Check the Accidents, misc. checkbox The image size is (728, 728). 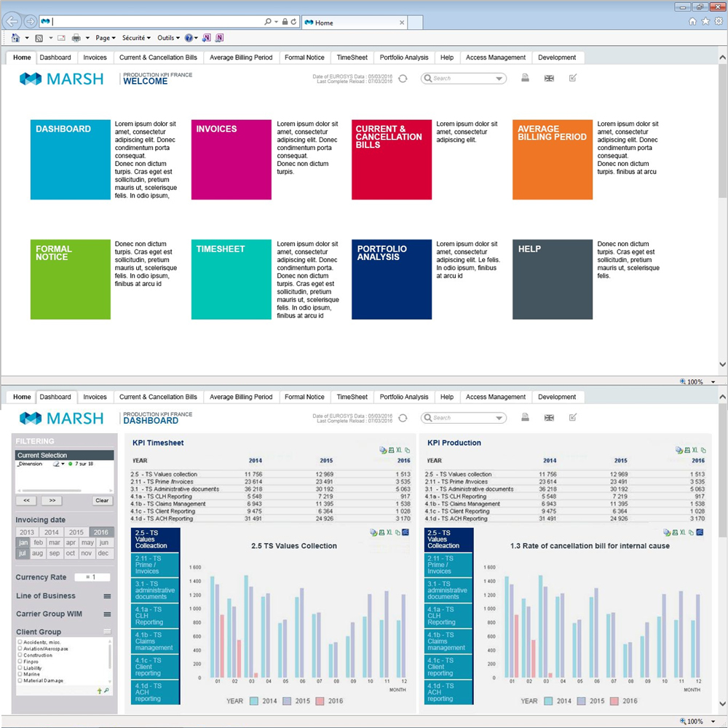(20, 642)
